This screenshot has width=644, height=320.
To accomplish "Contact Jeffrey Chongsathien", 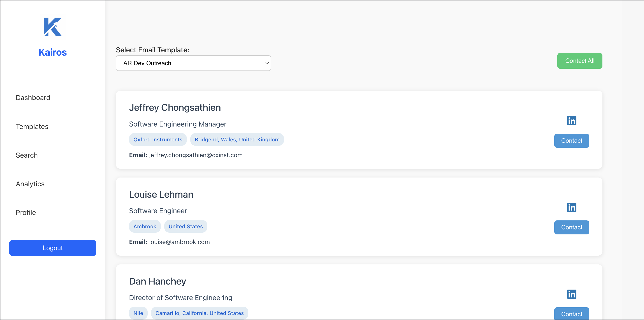I will [x=572, y=141].
